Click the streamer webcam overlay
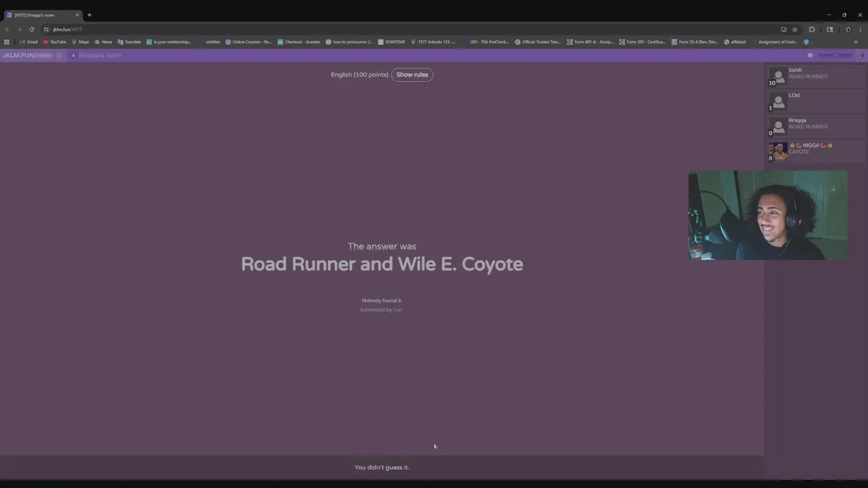Viewport: 868px width, 488px height. pyautogui.click(x=768, y=215)
